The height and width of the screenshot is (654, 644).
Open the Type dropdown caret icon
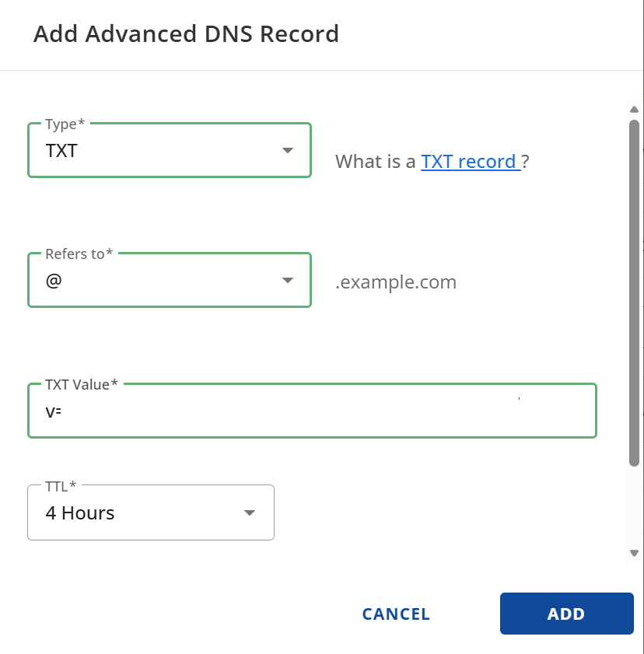point(287,150)
